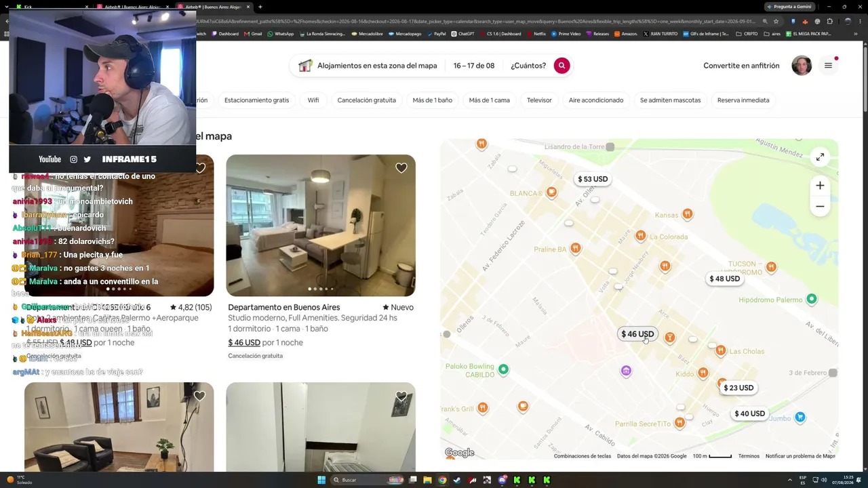Open the Gmail bookmark
This screenshot has height=488, width=868.
253,33
